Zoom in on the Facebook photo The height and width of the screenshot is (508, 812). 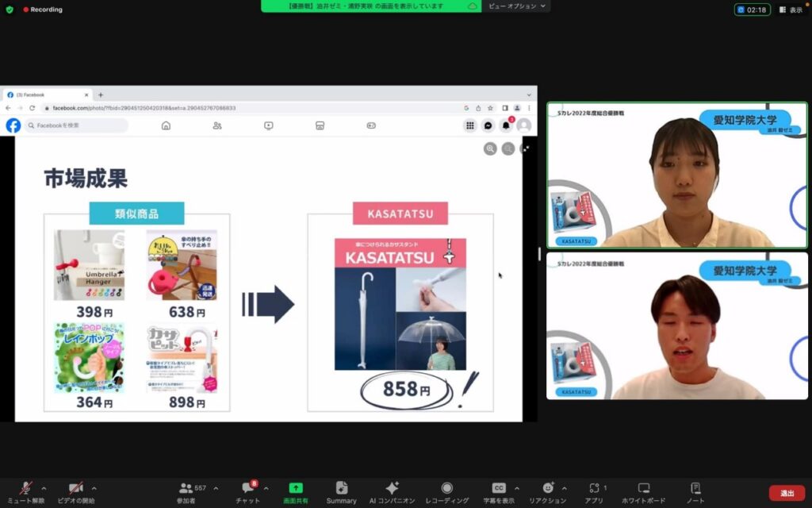click(x=490, y=148)
